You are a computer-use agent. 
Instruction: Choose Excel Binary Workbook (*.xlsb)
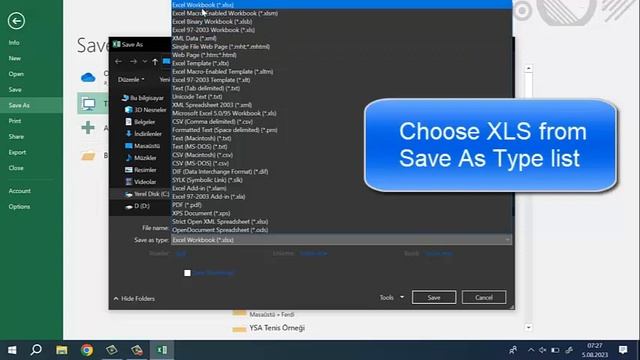point(341,22)
